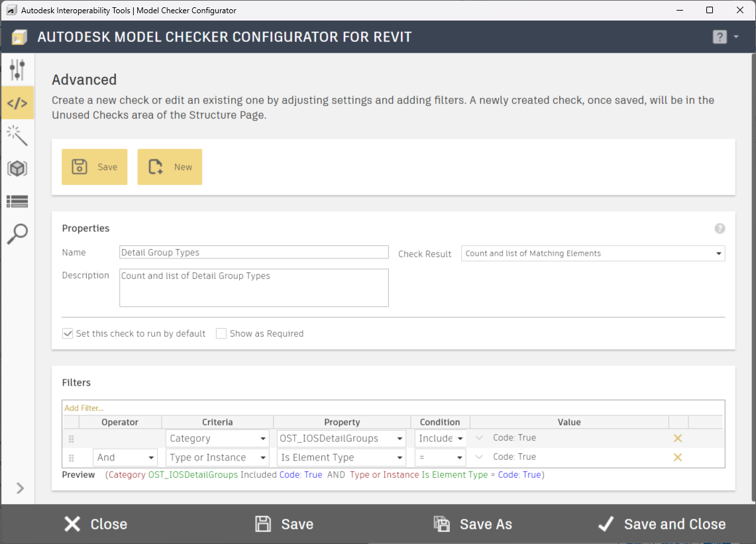Select the magic wand tool in sidebar
The image size is (756, 544).
point(18,135)
